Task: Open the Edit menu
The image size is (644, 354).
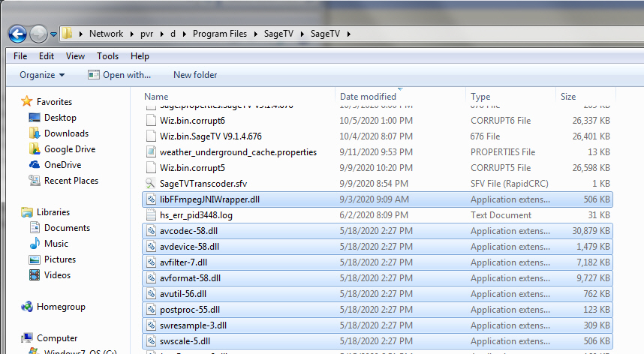Action: coord(47,56)
